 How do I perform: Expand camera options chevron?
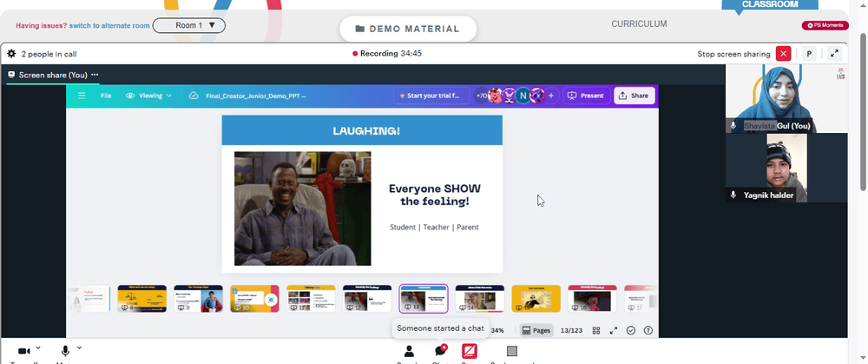[37, 348]
